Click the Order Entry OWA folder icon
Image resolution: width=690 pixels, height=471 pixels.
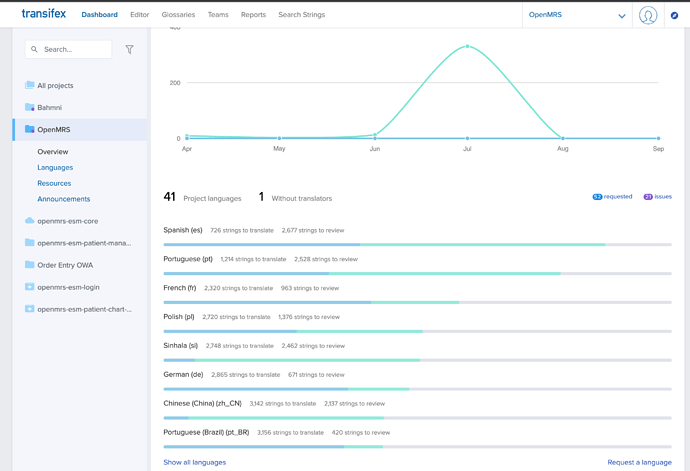(x=29, y=265)
